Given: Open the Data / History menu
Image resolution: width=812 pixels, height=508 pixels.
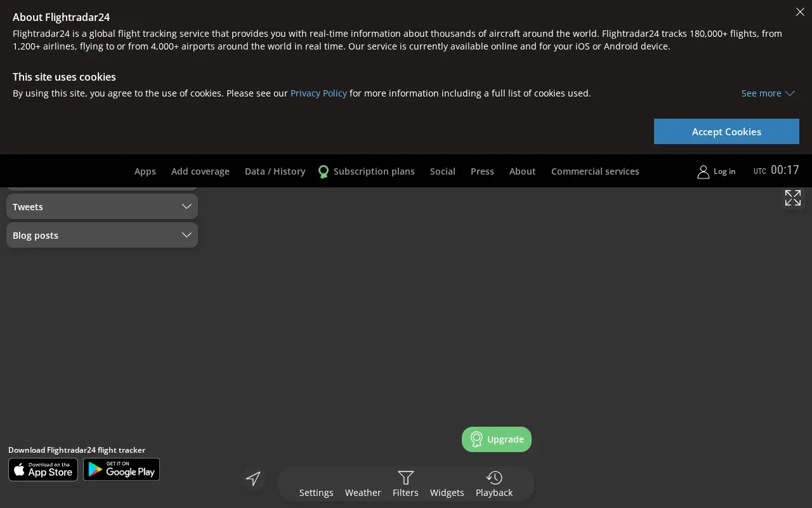Looking at the screenshot, I should click(275, 171).
